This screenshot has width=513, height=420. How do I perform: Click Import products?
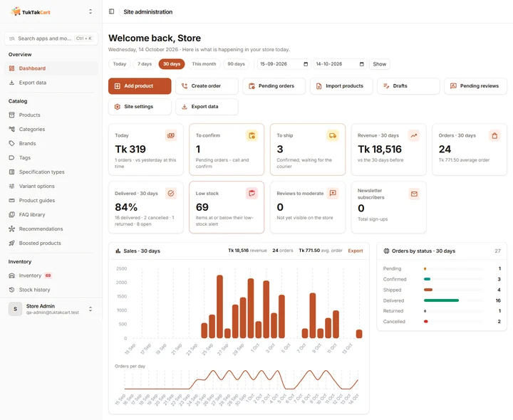pos(341,86)
